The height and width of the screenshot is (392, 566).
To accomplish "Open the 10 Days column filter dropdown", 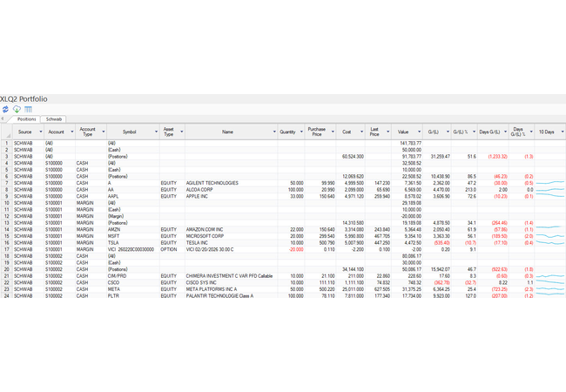I will (562, 132).
